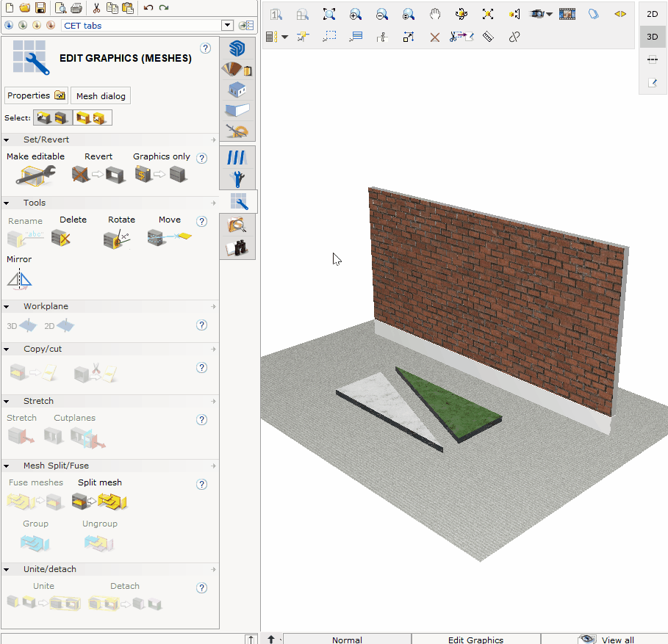
Task: Switch to 3D view
Action: [x=653, y=37]
